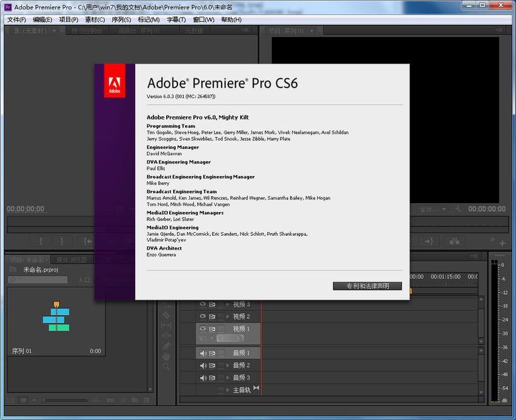Select the Hand tool in the Tools panel
This screenshot has width=516, height=420.
click(166, 355)
